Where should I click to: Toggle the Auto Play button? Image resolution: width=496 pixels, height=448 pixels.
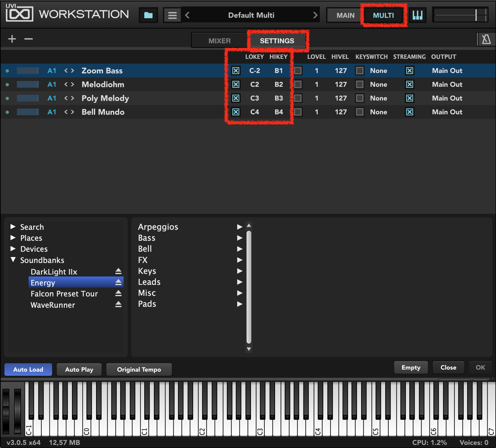(79, 369)
